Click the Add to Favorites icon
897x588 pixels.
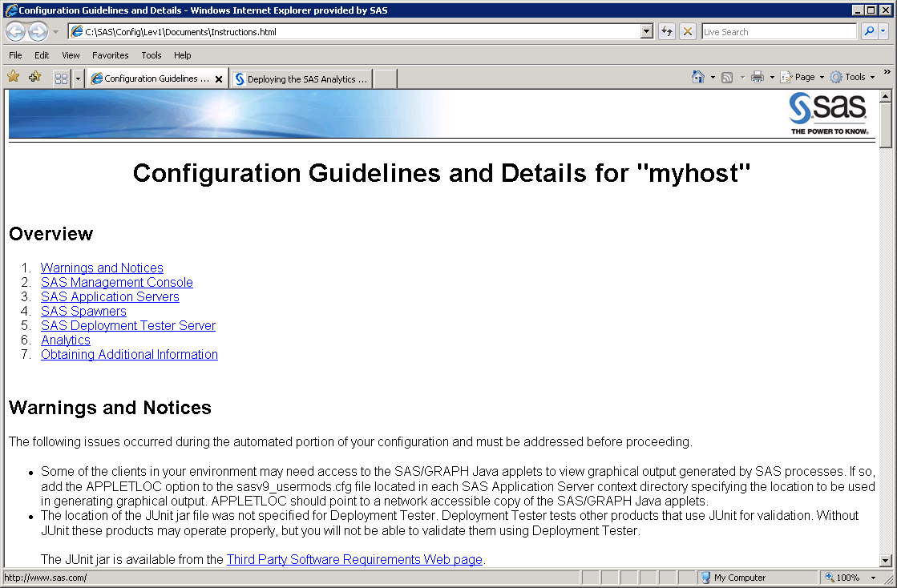(34, 77)
